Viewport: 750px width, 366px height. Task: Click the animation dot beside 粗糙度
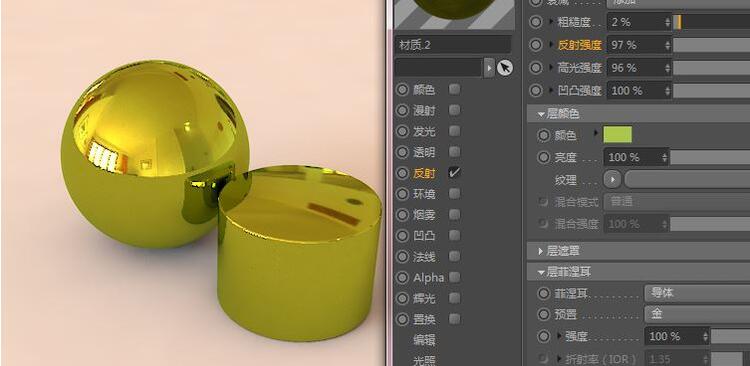coord(536,22)
